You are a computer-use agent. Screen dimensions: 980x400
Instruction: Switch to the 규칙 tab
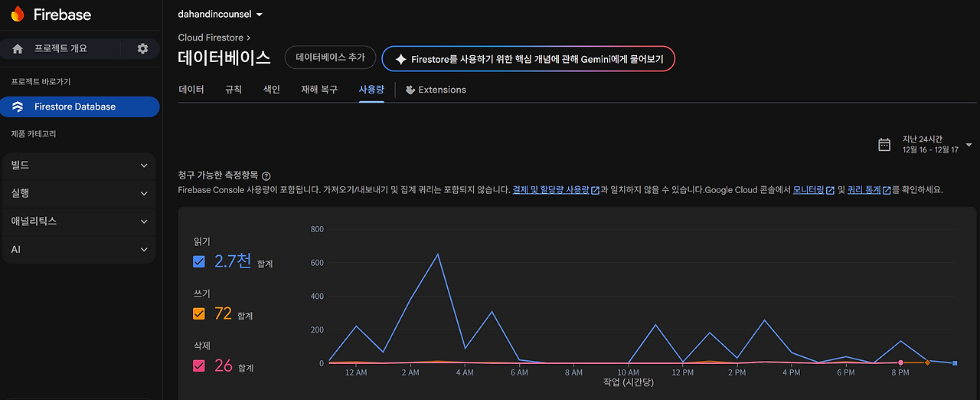(x=234, y=90)
